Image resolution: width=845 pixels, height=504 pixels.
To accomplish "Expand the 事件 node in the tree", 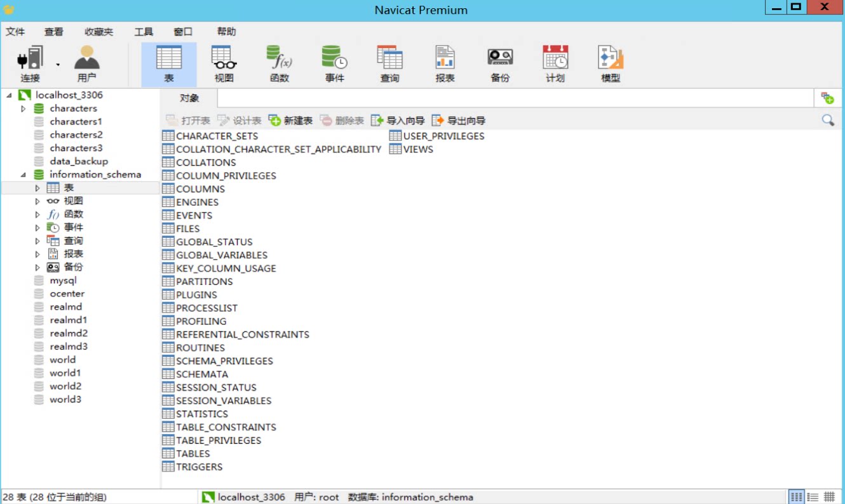I will tap(37, 227).
